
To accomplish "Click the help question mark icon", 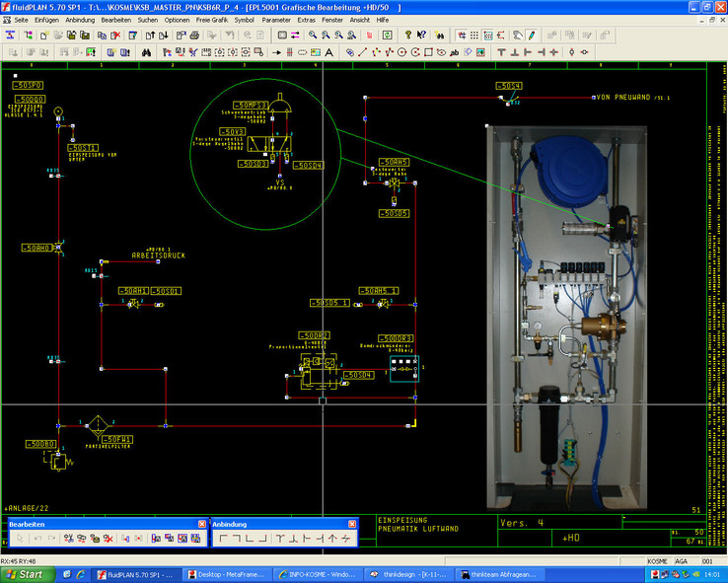I will click(x=407, y=35).
